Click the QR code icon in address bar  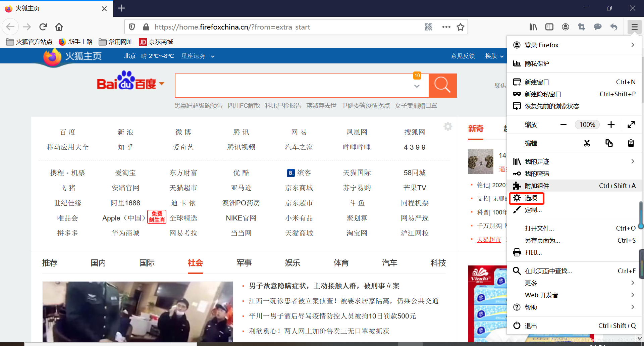coord(429,27)
